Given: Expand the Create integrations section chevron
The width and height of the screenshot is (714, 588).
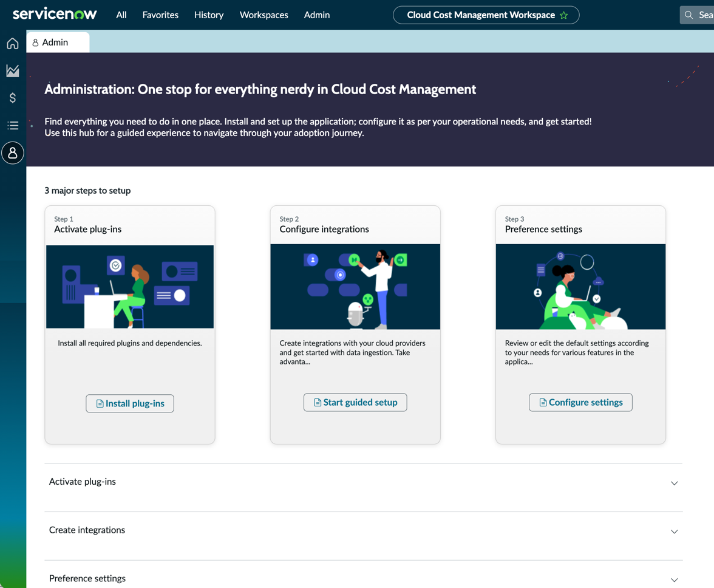Looking at the screenshot, I should 675,532.
